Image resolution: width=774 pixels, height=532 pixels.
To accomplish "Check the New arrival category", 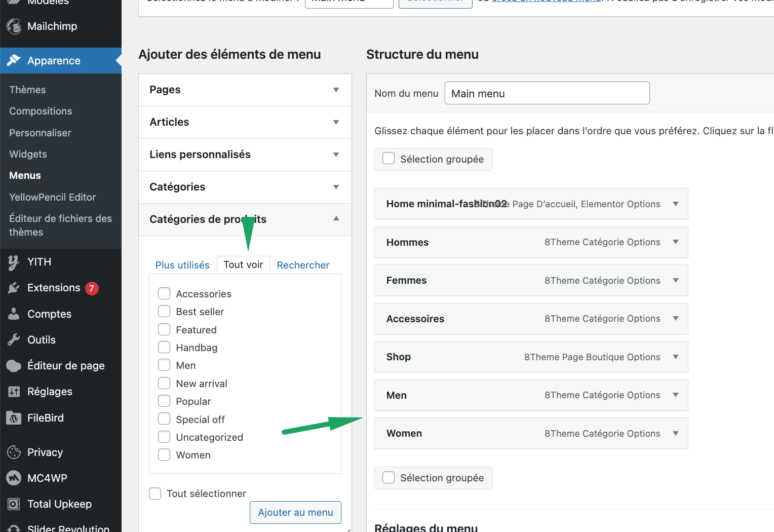I will pyautogui.click(x=164, y=383).
